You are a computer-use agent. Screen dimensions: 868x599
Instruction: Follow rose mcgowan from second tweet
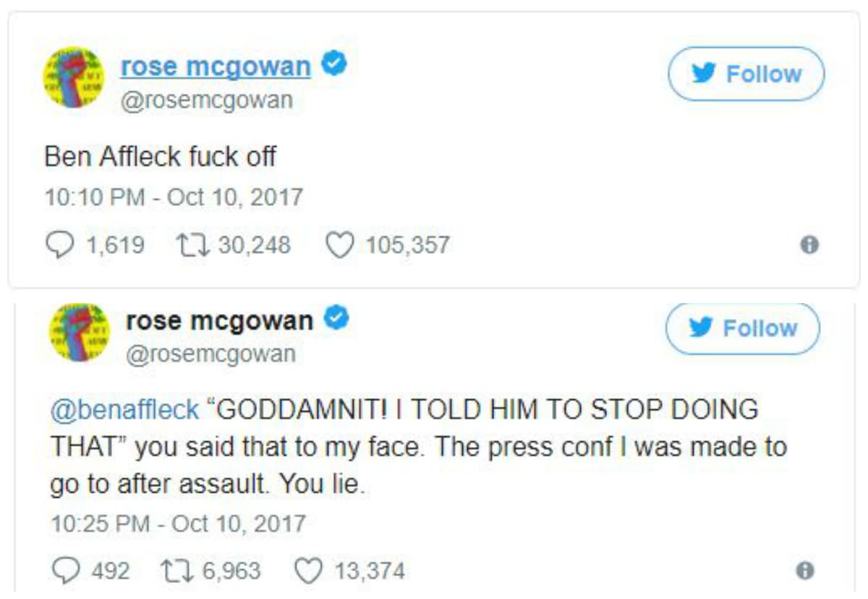click(x=743, y=328)
